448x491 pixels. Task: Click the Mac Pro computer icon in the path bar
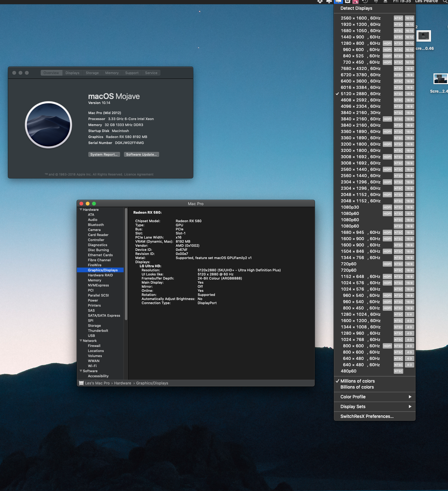coord(81,383)
